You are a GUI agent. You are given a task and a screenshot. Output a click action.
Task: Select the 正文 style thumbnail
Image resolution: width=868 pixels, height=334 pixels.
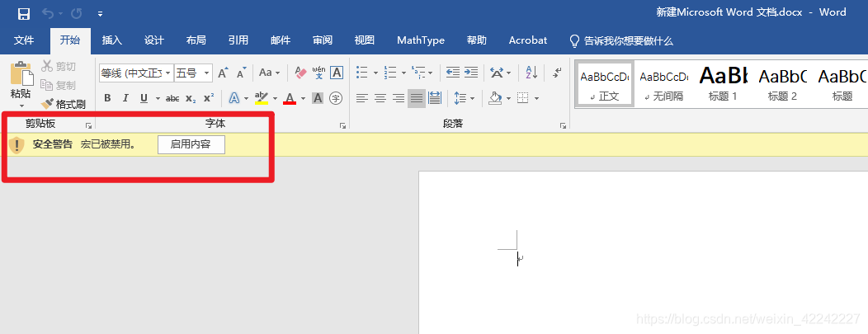[605, 84]
